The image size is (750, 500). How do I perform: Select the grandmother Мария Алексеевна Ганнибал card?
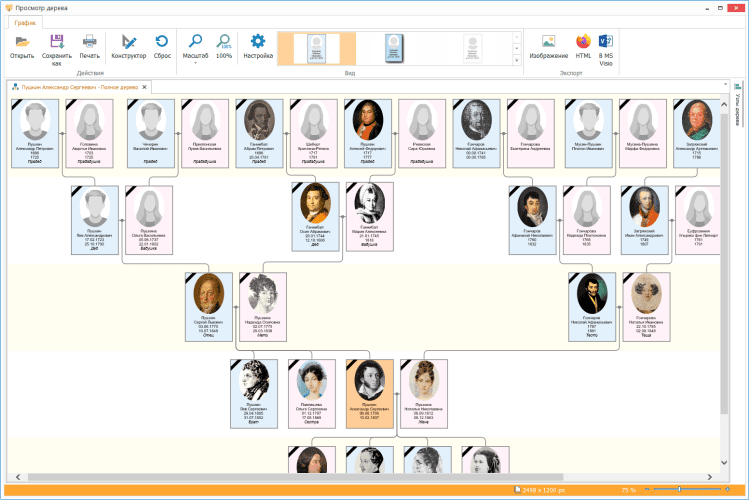click(370, 217)
